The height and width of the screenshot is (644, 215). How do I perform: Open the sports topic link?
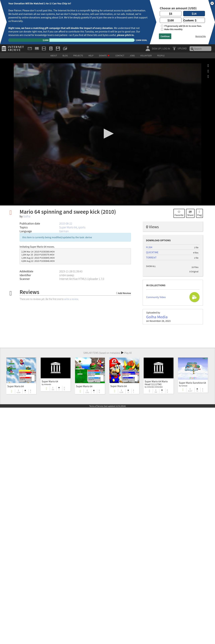[82, 227]
